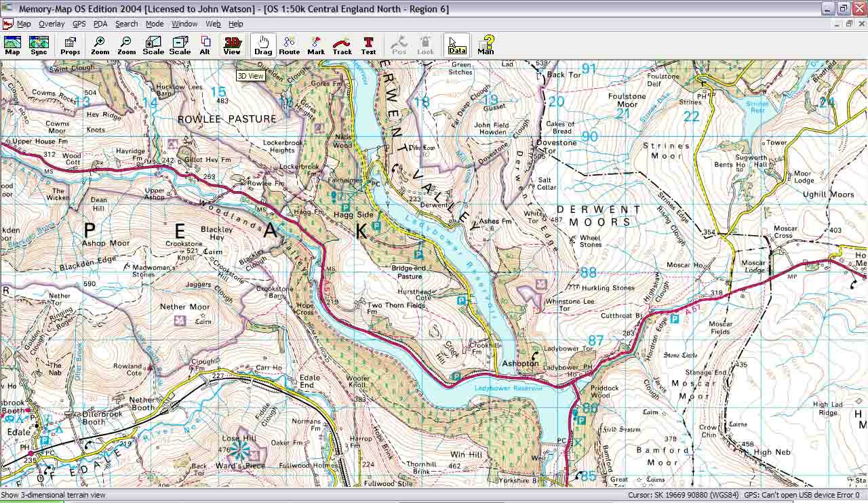Open the Man help icon
The image size is (868, 503).
486,45
